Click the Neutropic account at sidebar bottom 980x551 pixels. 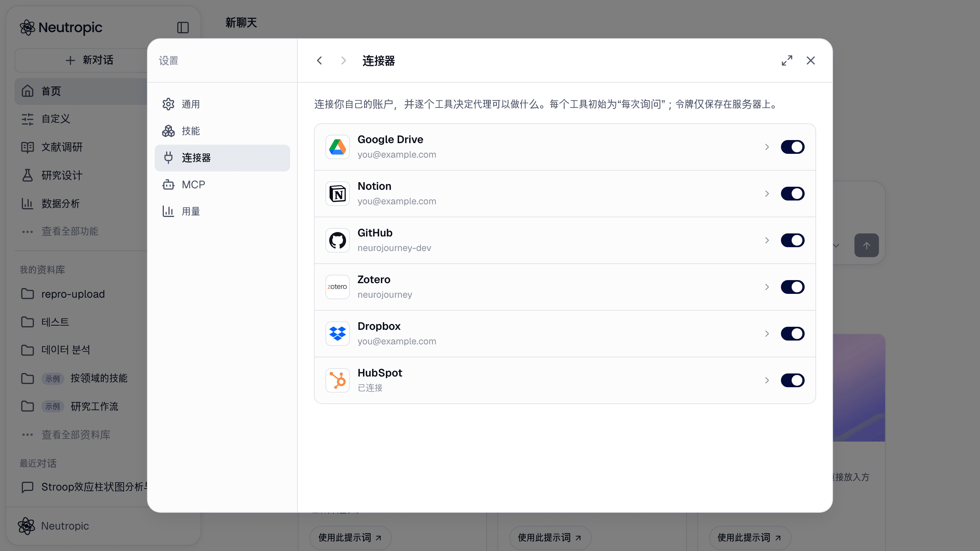point(54,526)
